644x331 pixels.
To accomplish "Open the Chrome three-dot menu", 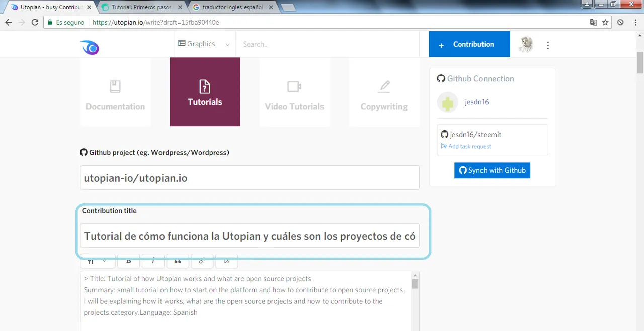I will tap(635, 23).
